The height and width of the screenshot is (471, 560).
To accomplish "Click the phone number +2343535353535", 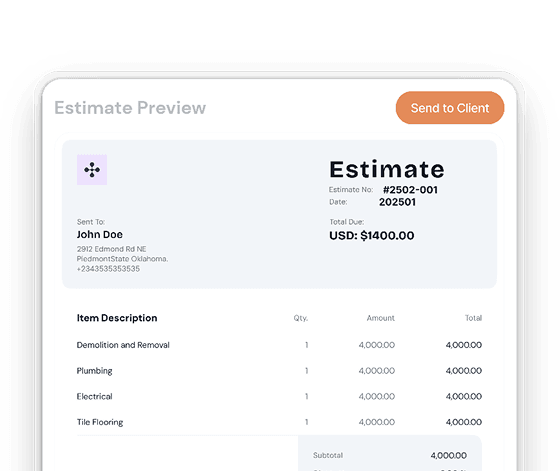I will click(108, 269).
